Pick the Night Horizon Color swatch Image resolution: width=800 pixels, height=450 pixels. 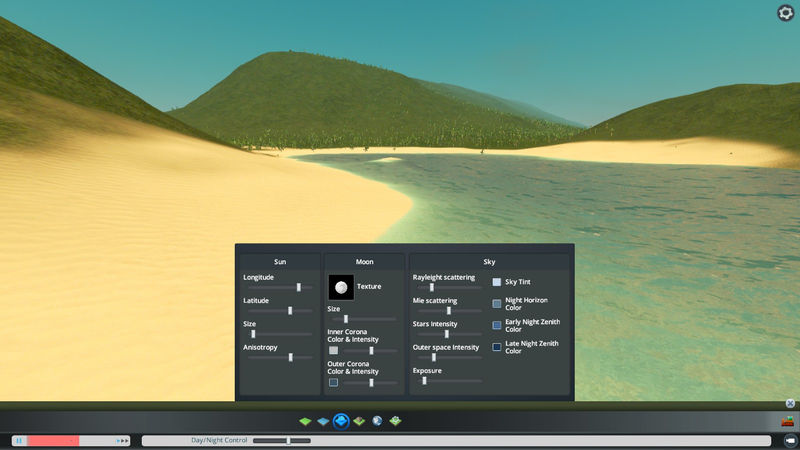pyautogui.click(x=497, y=303)
